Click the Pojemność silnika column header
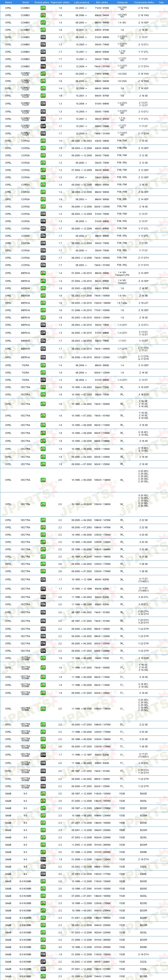Screen dimensions: 168x980 [x=60, y=2]
